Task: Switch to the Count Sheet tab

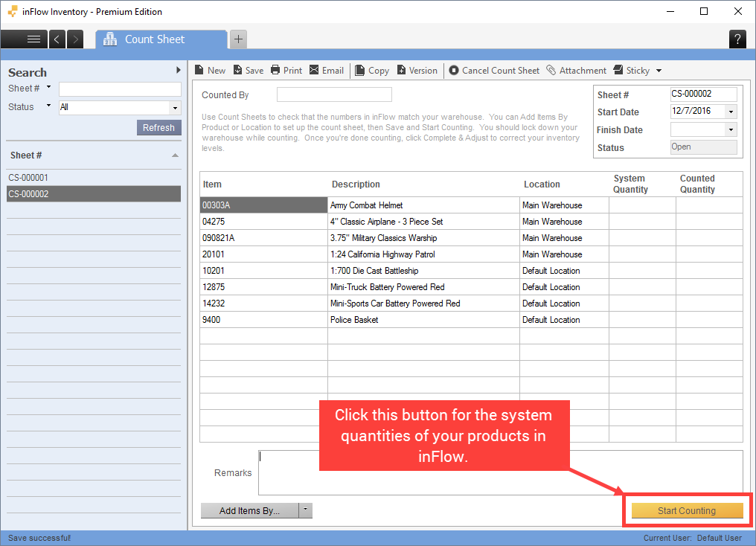Action: tap(161, 39)
